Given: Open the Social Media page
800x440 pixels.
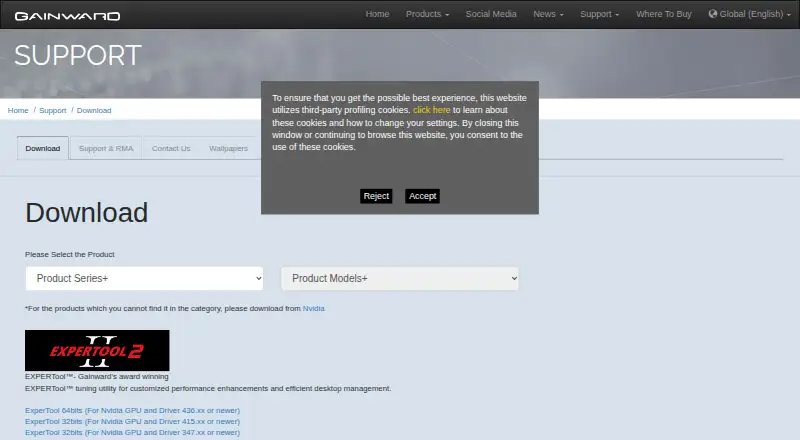Looking at the screenshot, I should 491,14.
